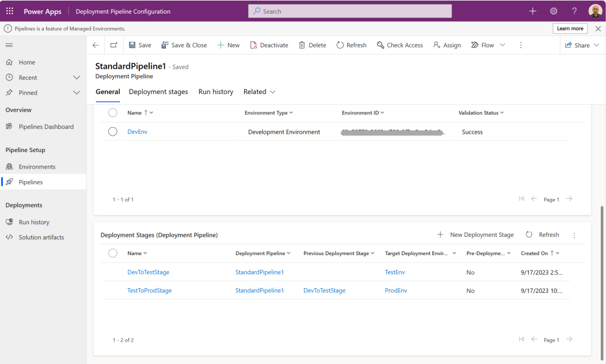Click the settings gear icon
The height and width of the screenshot is (364, 606).
click(x=553, y=11)
